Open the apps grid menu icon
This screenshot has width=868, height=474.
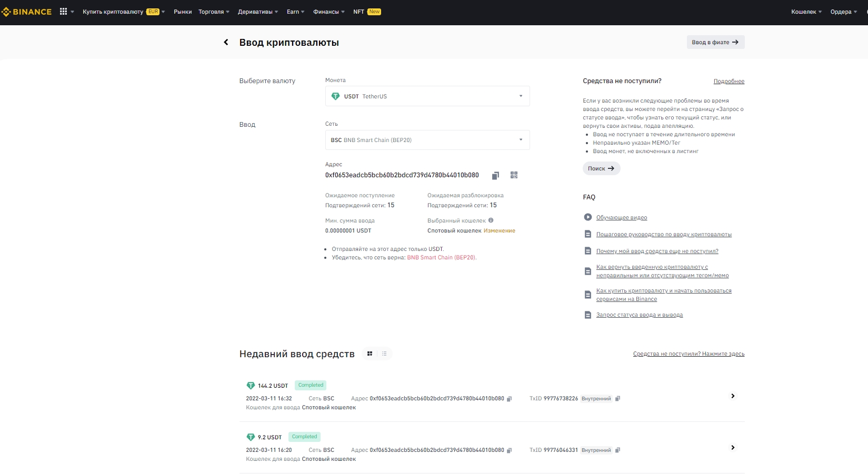64,12
